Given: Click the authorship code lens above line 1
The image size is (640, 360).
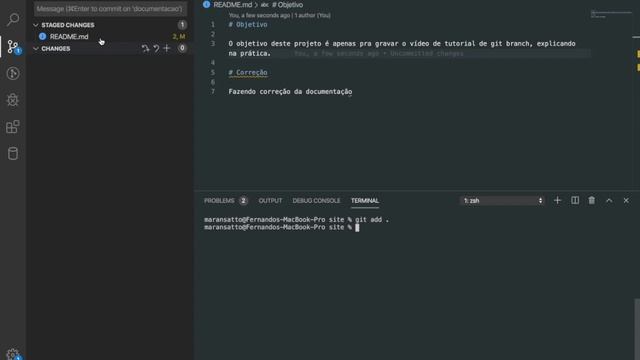Looking at the screenshot, I should (x=280, y=16).
